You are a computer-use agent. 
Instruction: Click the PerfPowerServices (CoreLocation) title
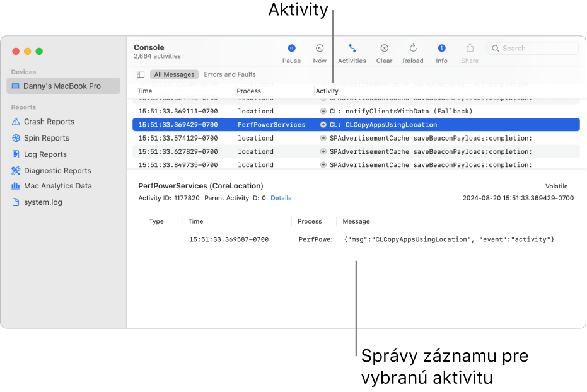click(201, 186)
